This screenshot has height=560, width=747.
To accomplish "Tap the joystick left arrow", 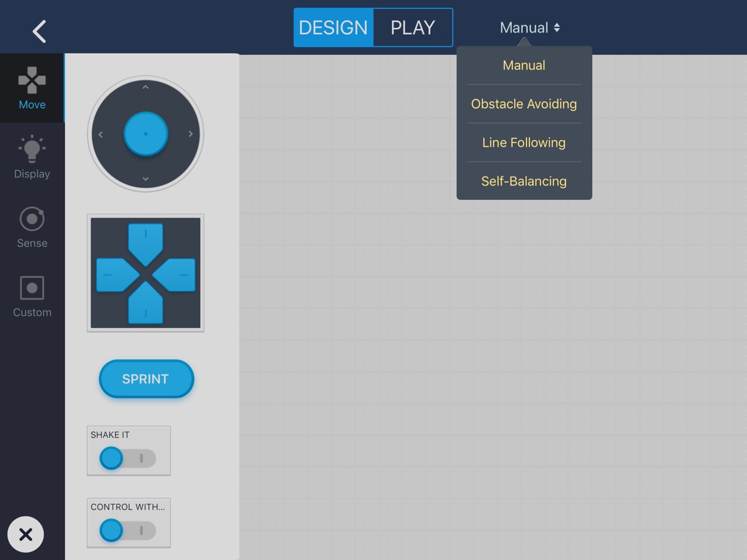I will point(100,134).
